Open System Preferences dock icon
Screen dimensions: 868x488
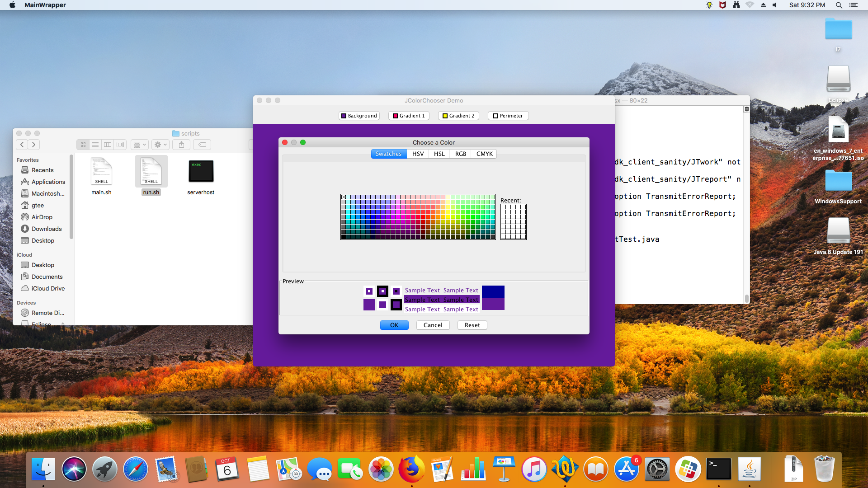pyautogui.click(x=657, y=469)
